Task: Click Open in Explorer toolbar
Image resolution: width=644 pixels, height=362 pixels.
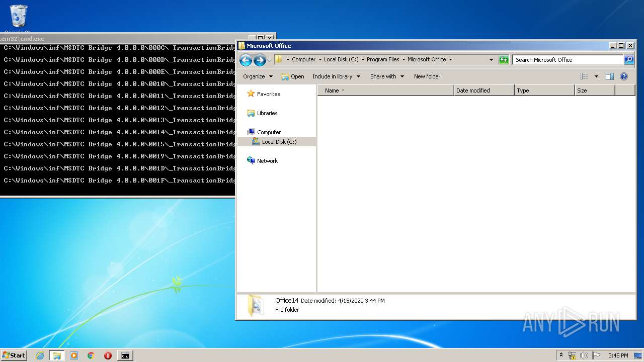Action: click(x=293, y=76)
